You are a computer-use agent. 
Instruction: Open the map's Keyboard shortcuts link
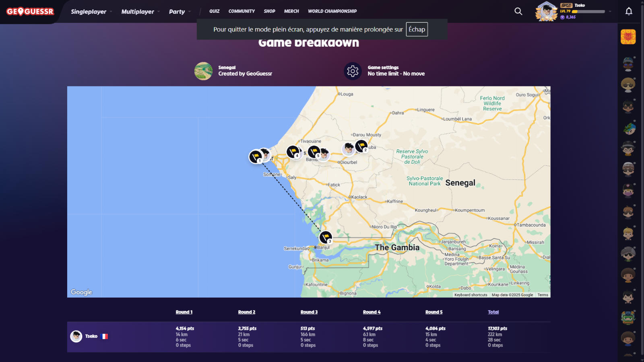tap(471, 295)
